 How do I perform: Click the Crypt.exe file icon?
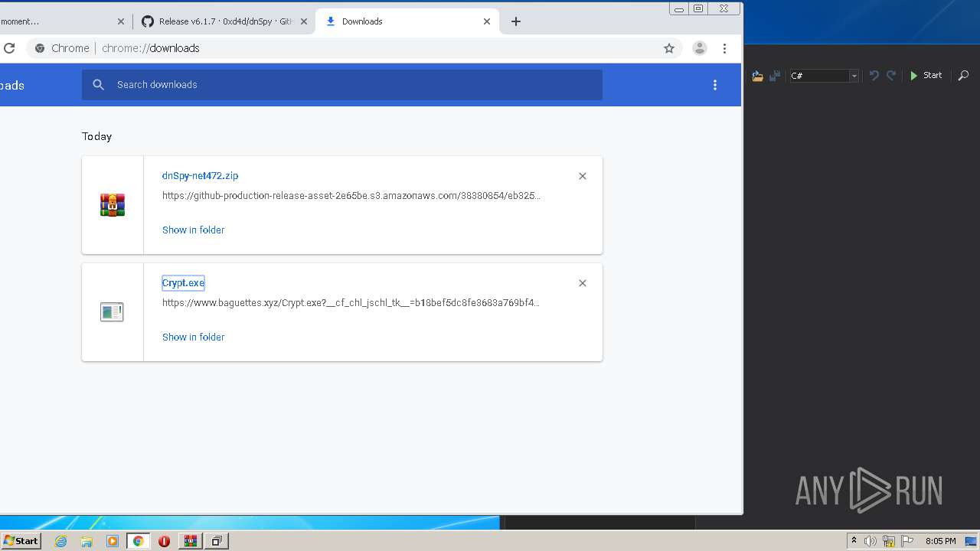point(112,312)
